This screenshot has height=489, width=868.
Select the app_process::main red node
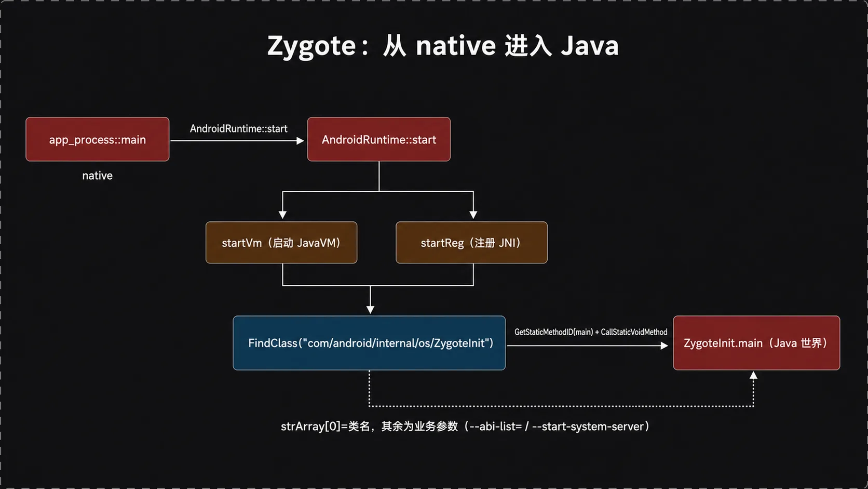pyautogui.click(x=98, y=139)
